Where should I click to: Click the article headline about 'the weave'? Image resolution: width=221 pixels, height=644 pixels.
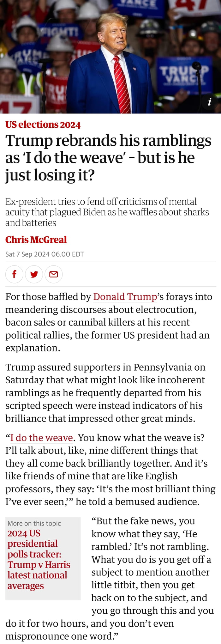click(107, 158)
